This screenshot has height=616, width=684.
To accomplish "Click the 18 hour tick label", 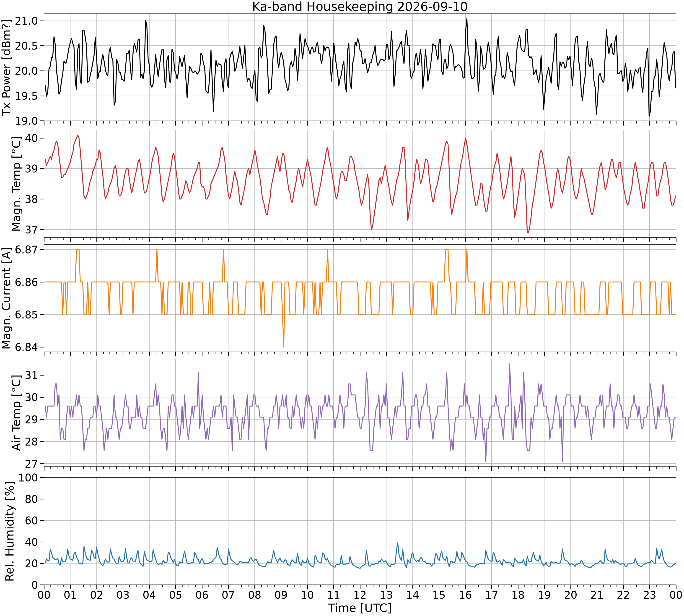I will tap(518, 595).
